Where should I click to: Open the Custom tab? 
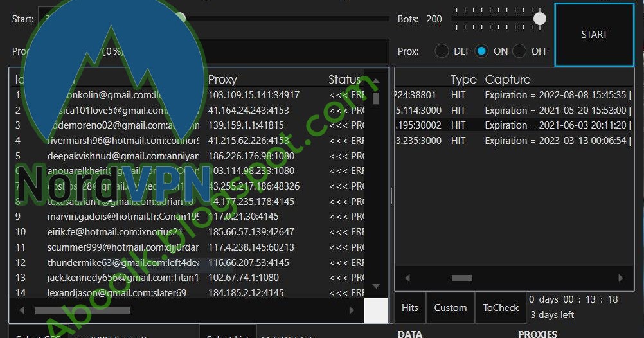(451, 308)
